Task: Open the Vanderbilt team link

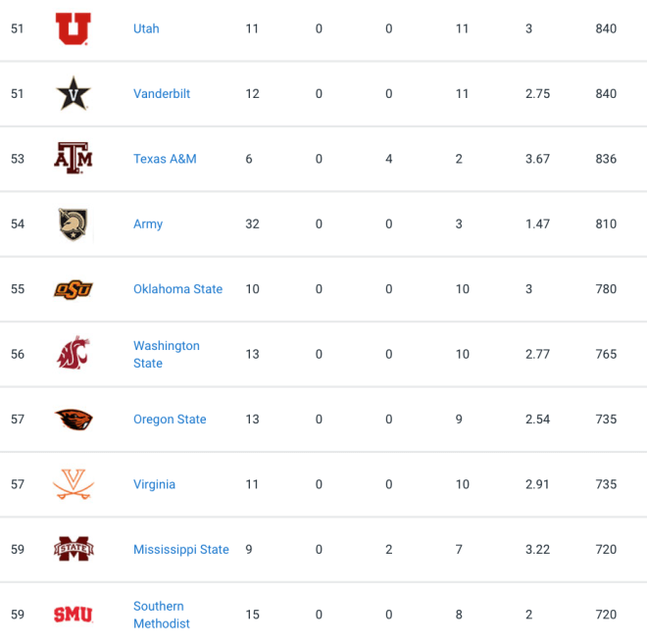Action: pyautogui.click(x=162, y=94)
